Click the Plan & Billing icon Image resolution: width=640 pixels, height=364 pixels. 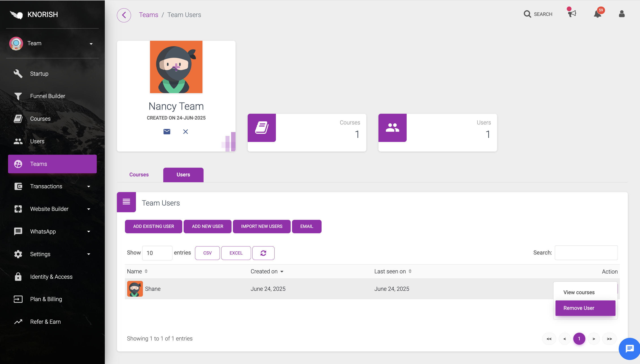[x=18, y=299]
